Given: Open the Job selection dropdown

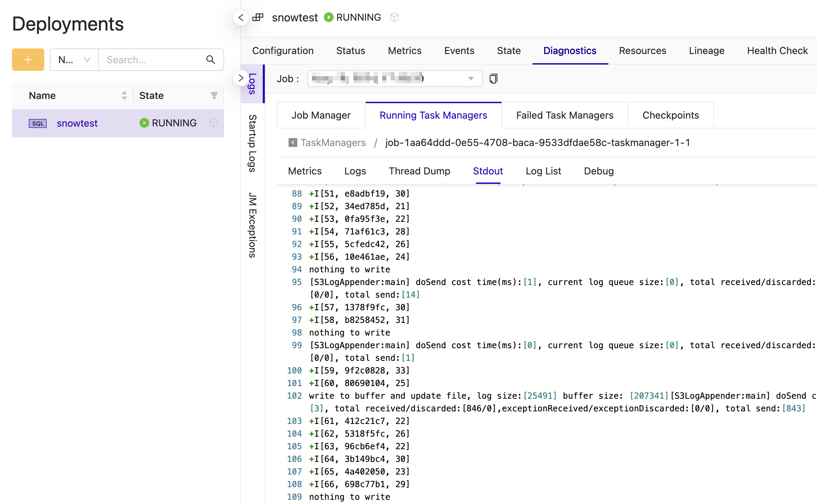Looking at the screenshot, I should tap(395, 79).
